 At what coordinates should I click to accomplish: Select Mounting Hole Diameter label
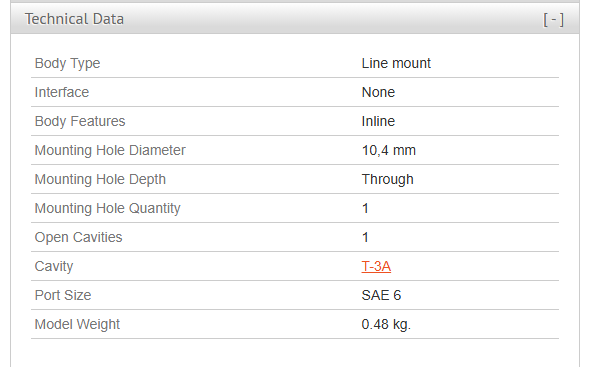pos(110,150)
